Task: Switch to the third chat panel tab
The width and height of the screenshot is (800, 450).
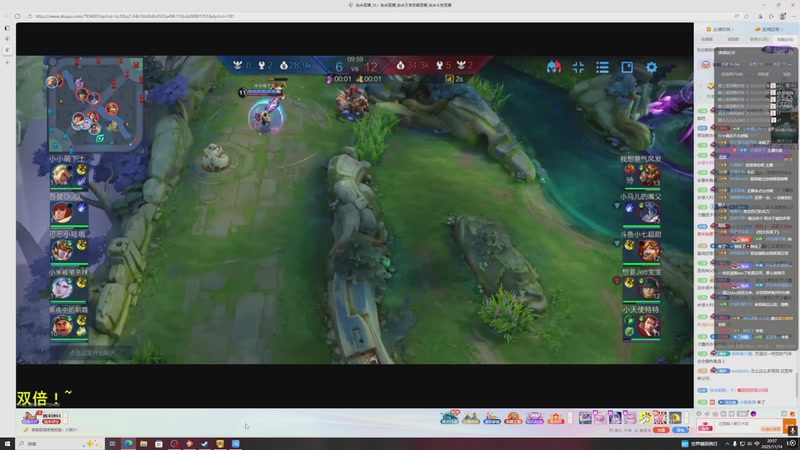Action: pos(759,39)
